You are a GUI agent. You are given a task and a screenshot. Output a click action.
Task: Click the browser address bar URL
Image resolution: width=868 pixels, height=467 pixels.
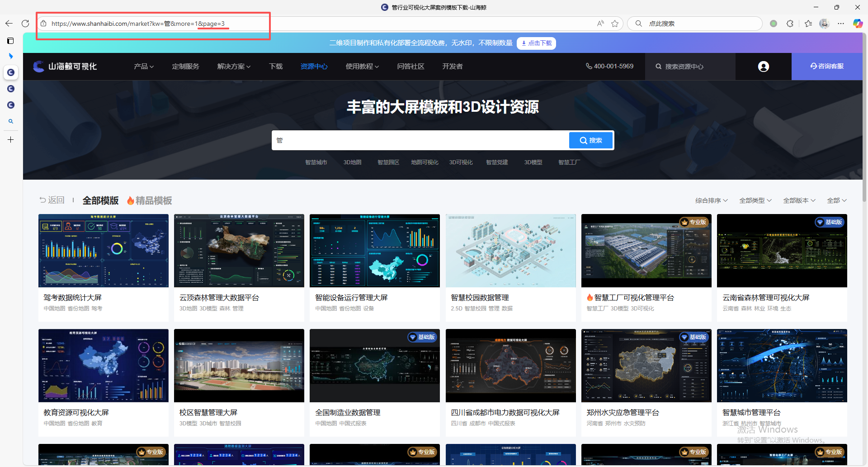(138, 24)
